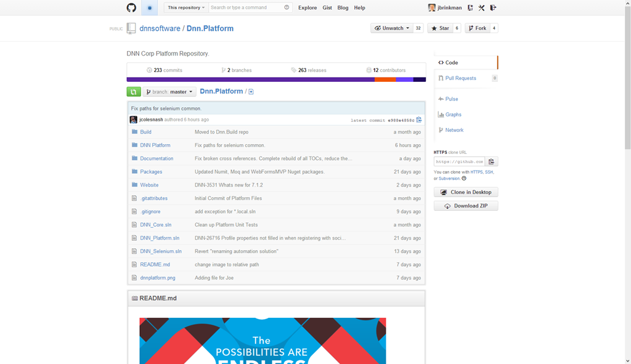Open the .gitignore file
The height and width of the screenshot is (364, 631).
tap(150, 211)
